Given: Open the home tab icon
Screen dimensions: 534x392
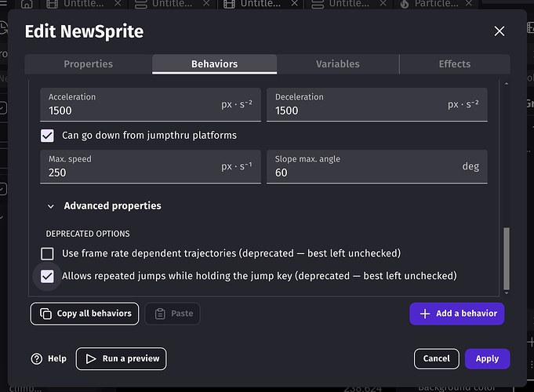Looking at the screenshot, I should 27,4.
